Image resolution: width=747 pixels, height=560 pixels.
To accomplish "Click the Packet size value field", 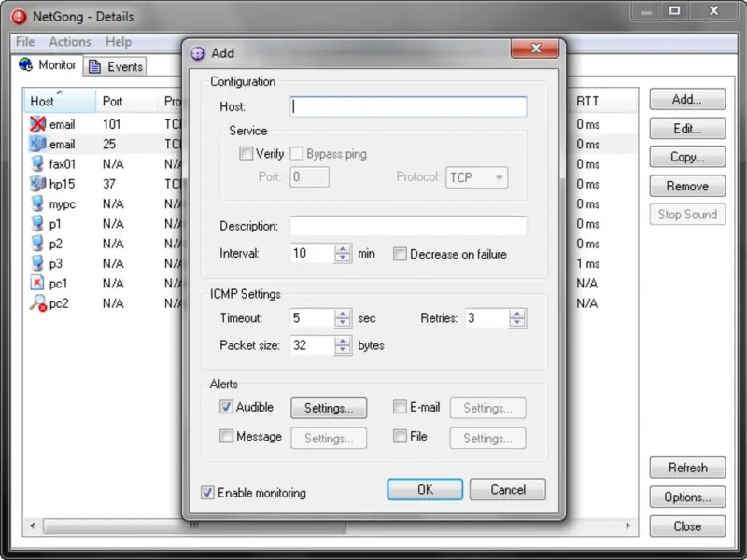I will [313, 345].
